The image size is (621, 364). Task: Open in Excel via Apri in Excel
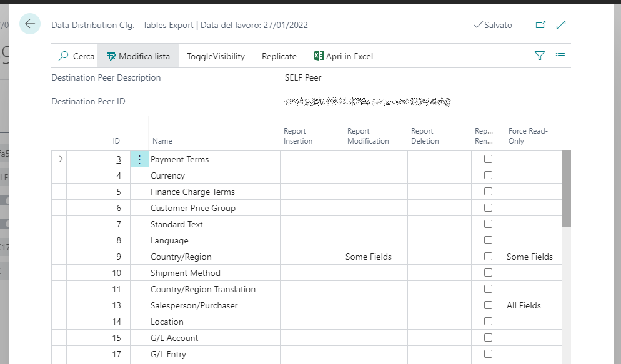pos(343,56)
